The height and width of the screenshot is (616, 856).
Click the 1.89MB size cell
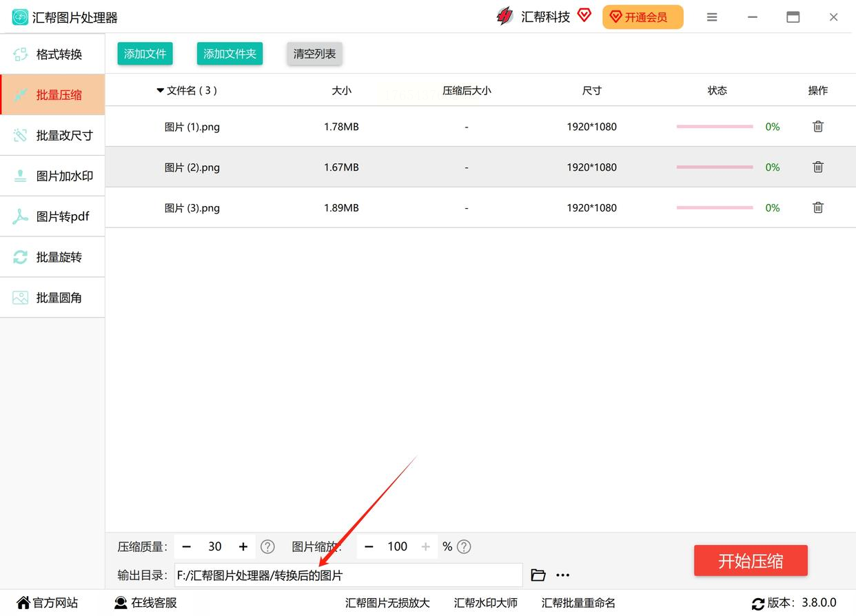click(341, 207)
